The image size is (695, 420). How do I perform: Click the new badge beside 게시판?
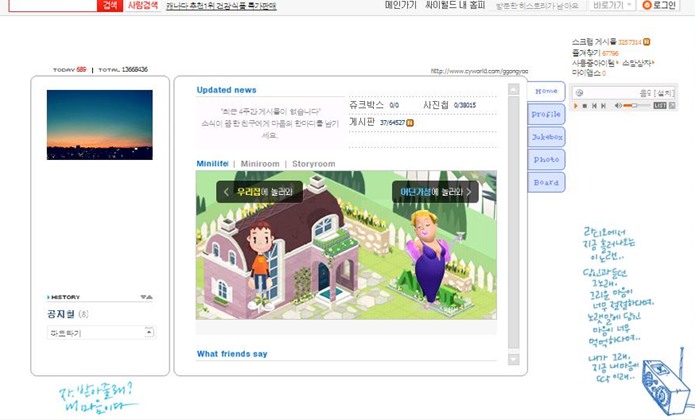[410, 123]
